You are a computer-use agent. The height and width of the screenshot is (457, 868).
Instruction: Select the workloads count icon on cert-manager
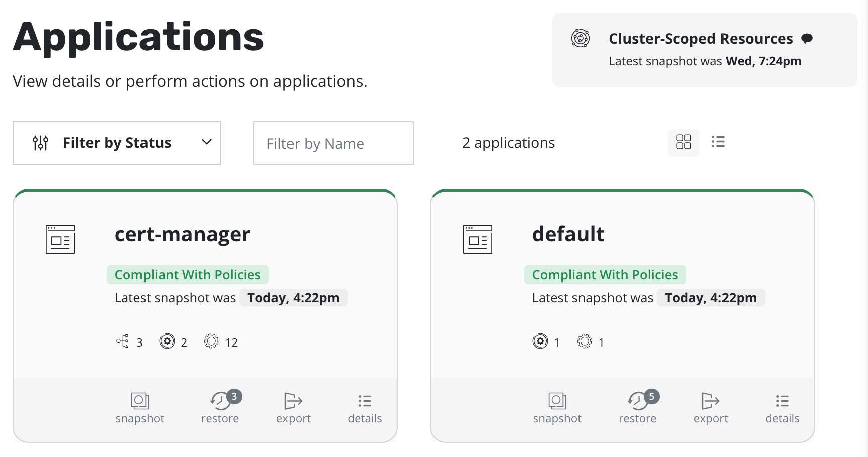tap(122, 341)
